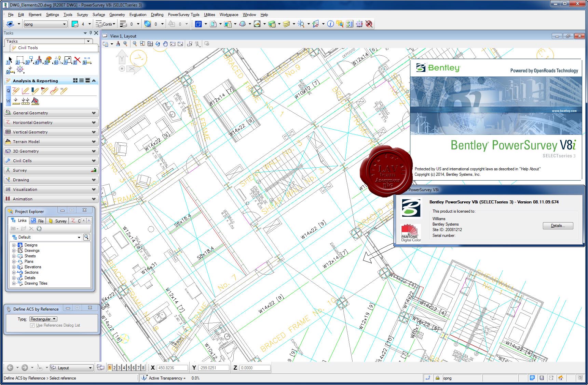
Task: Click the Update View brush icon
Action: coord(118,44)
